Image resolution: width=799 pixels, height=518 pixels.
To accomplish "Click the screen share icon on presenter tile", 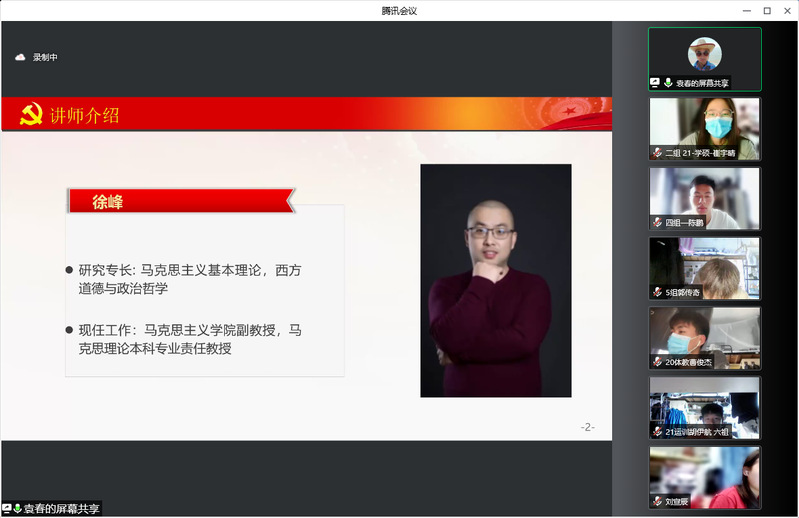I will click(x=655, y=83).
